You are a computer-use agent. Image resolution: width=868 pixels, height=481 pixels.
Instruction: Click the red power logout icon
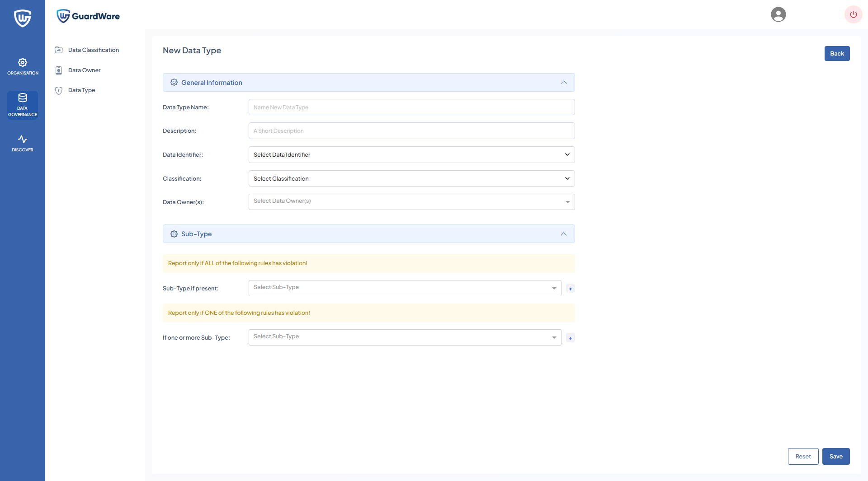[x=853, y=14]
